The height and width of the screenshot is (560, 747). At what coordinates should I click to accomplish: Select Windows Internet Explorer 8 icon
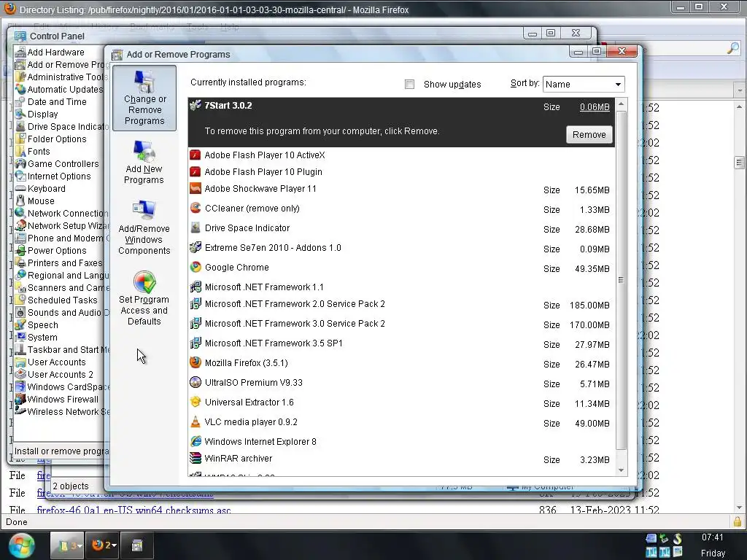pos(195,441)
